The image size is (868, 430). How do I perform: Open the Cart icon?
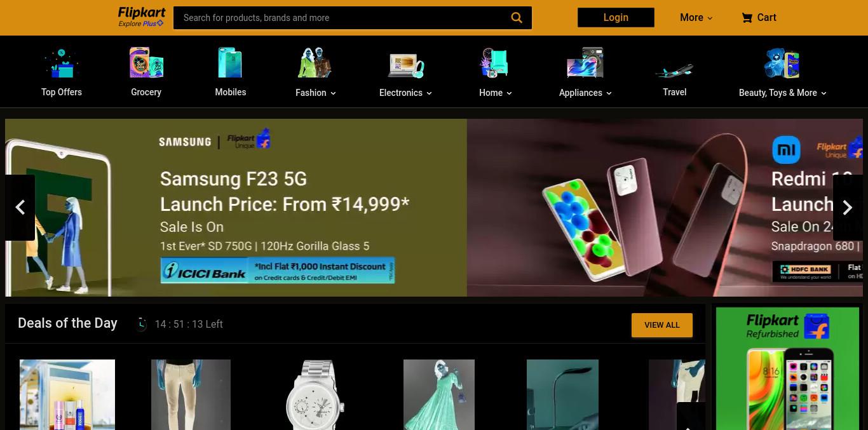pos(747,18)
